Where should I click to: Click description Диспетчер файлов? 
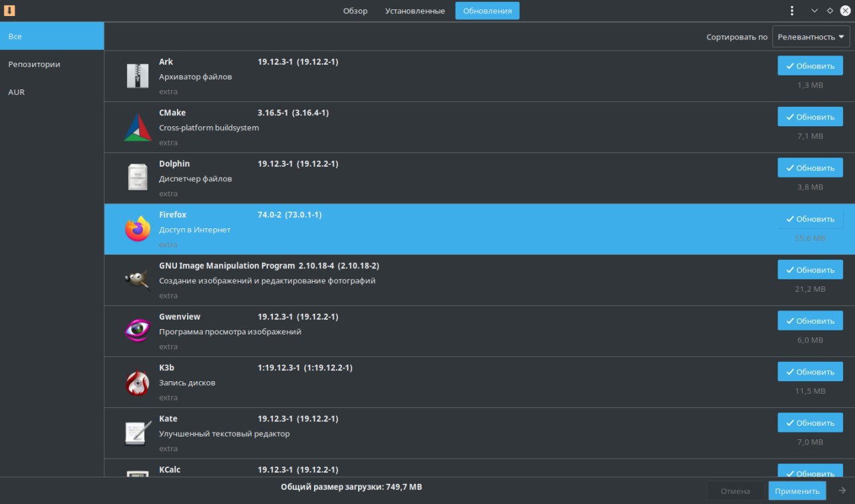click(196, 179)
